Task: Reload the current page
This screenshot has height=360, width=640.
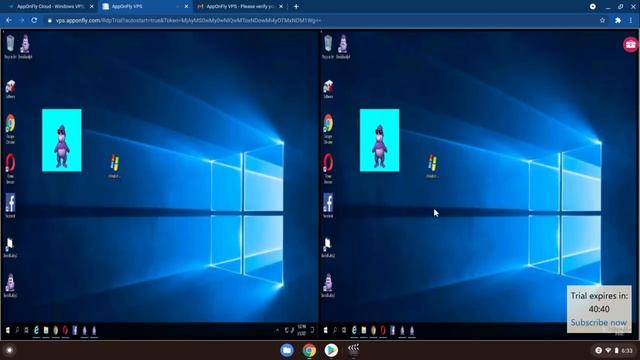Action: click(x=34, y=20)
